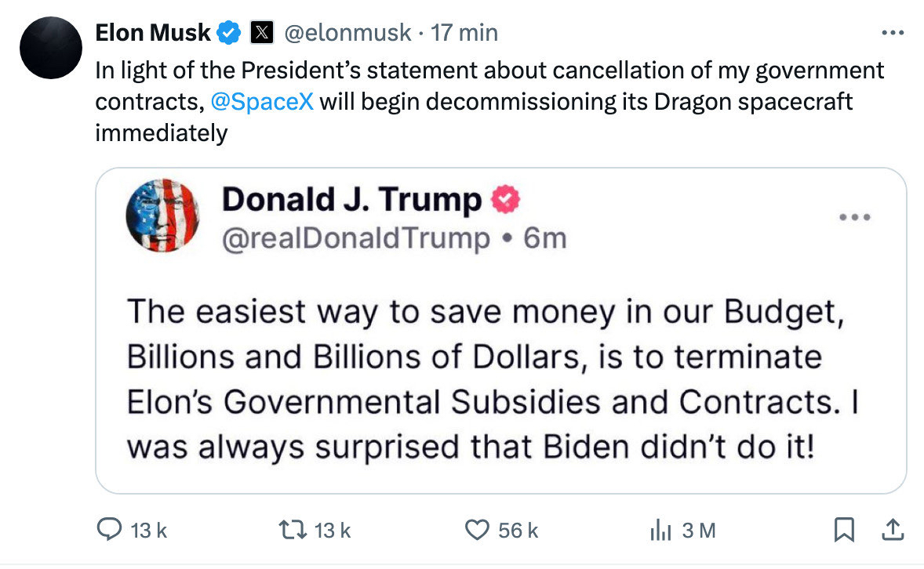Click the @elonmusk handle
This screenshot has height=569, width=924.
[347, 32]
